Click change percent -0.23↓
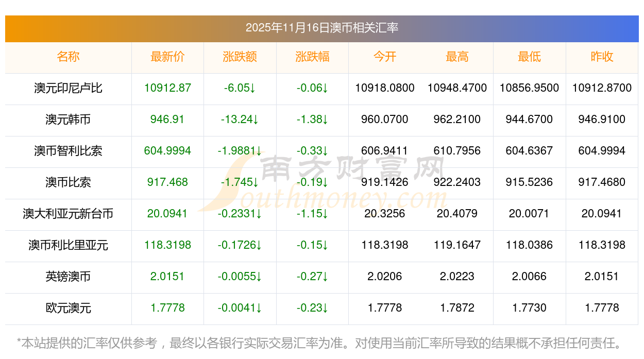The width and height of the screenshot is (644, 359). pos(312,308)
